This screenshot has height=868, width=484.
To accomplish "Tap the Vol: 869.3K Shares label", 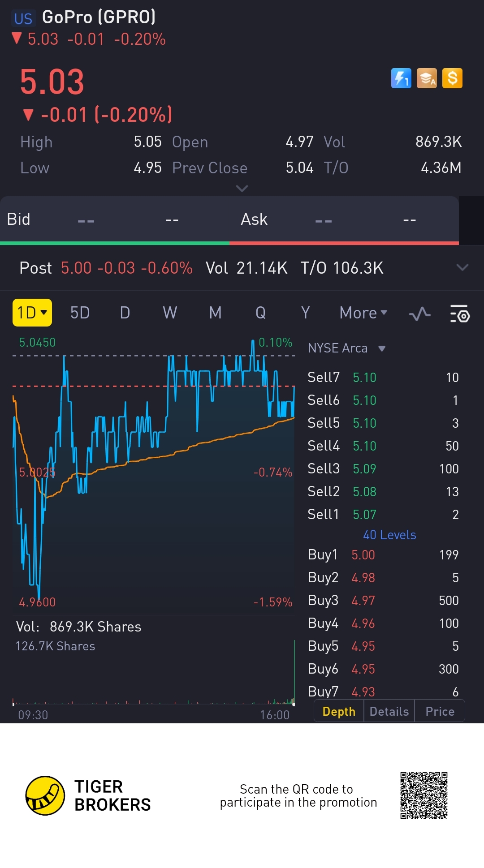I will tap(78, 627).
